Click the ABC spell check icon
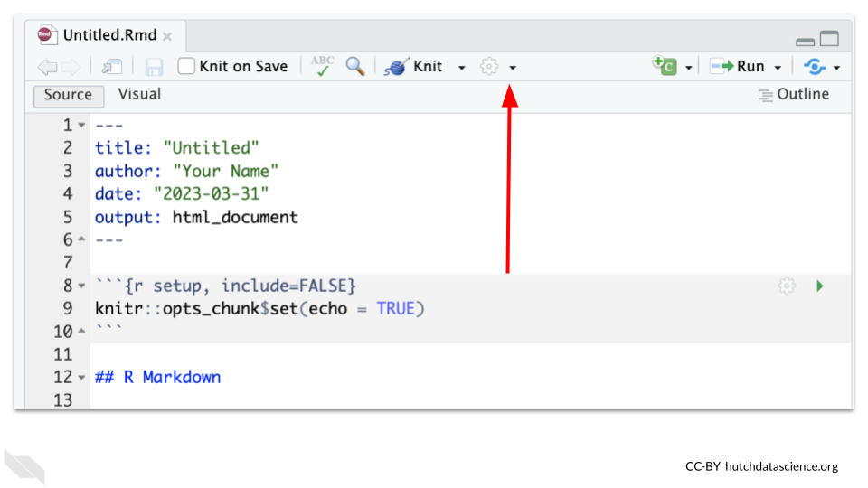868x488 pixels. pyautogui.click(x=322, y=66)
